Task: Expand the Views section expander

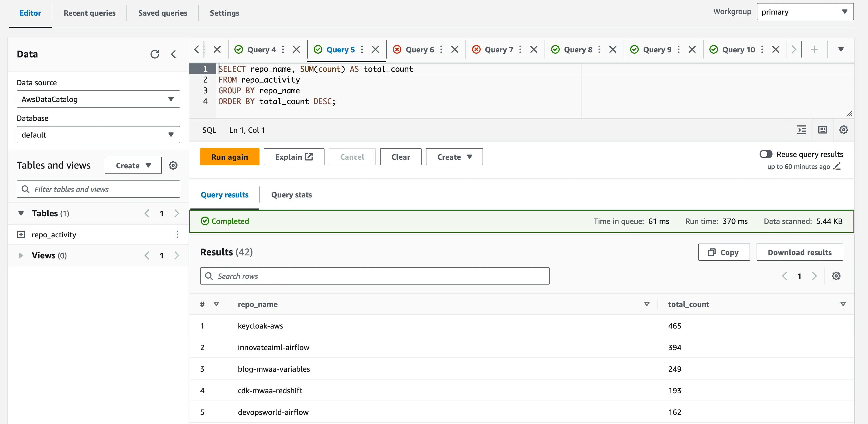Action: pyautogui.click(x=20, y=255)
